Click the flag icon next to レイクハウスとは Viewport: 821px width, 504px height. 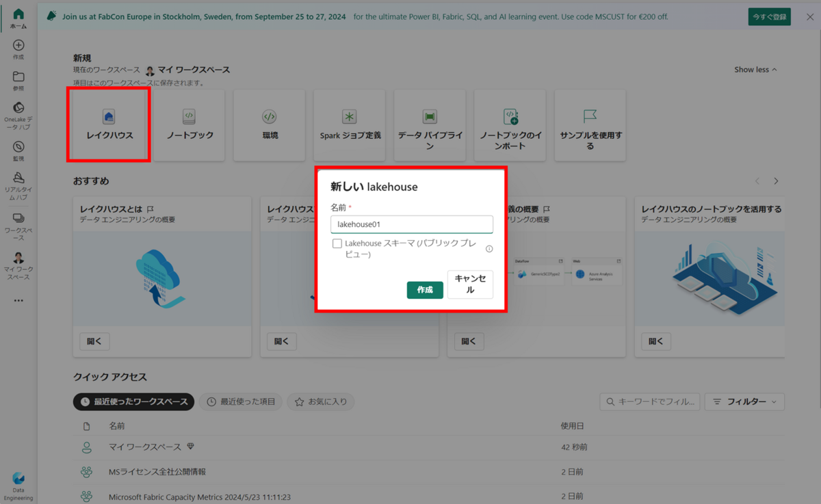coord(151,209)
